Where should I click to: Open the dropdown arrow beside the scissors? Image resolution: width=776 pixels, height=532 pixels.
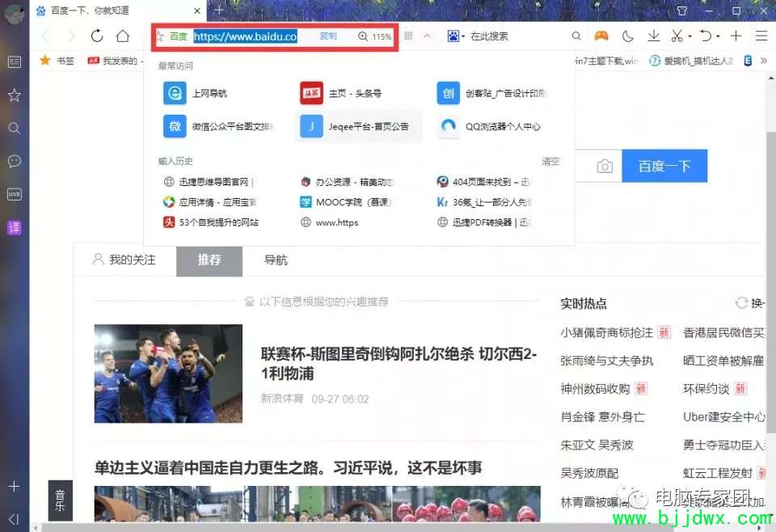(690, 36)
